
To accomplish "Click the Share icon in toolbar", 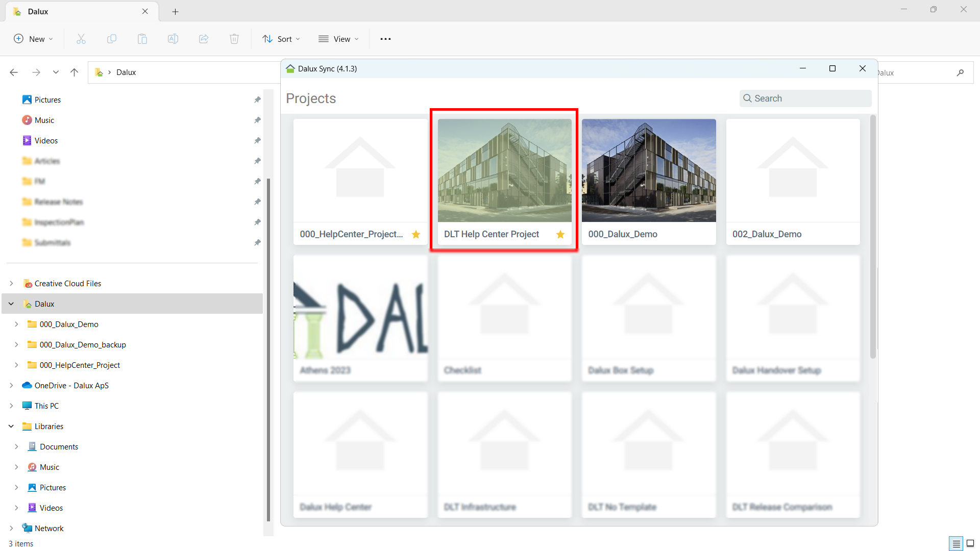I will click(x=204, y=39).
